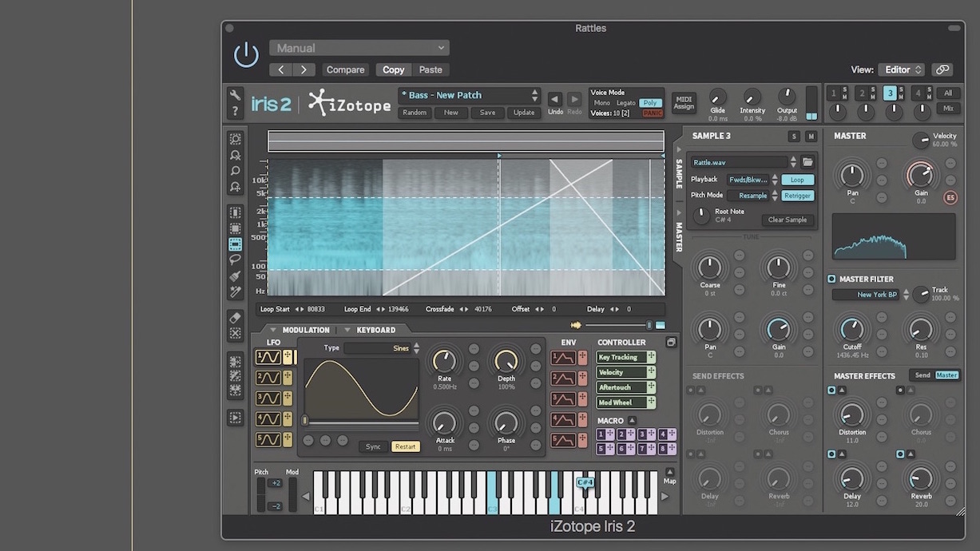Screen dimensions: 980x551
Task: Click the Undo arrow
Action: coord(554,99)
